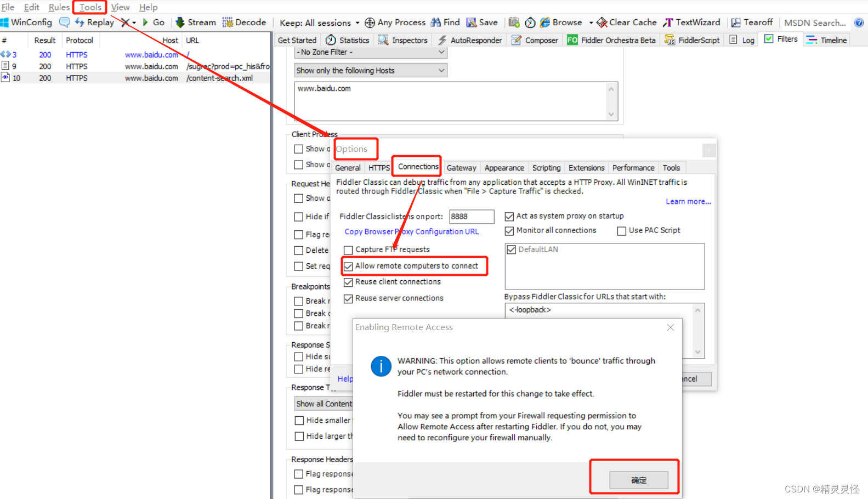Toggle Allow remote computers to connect
This screenshot has width=868, height=499.
pos(348,266)
